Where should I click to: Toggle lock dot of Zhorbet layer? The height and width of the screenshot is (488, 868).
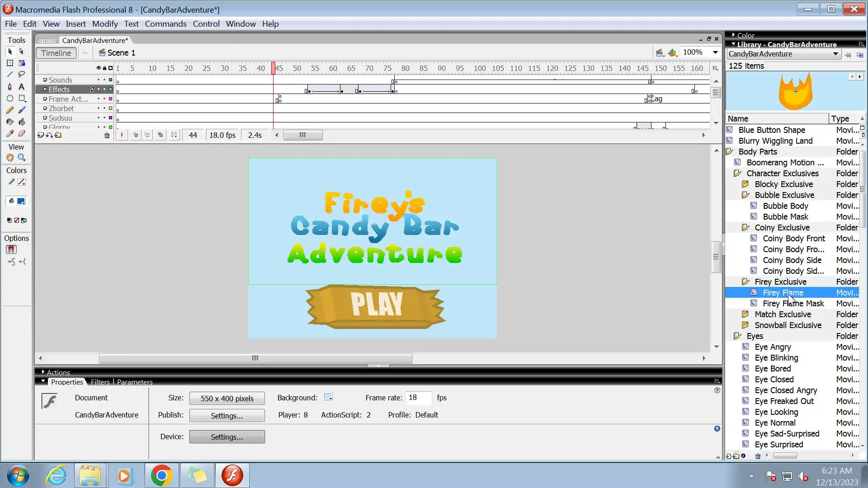coord(104,108)
